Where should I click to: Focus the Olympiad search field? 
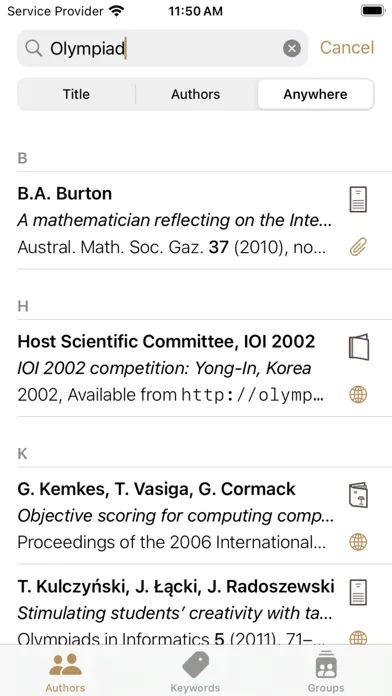[162, 48]
